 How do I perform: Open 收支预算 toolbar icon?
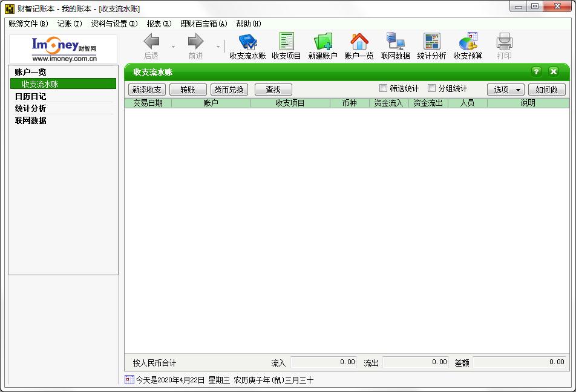click(x=468, y=41)
